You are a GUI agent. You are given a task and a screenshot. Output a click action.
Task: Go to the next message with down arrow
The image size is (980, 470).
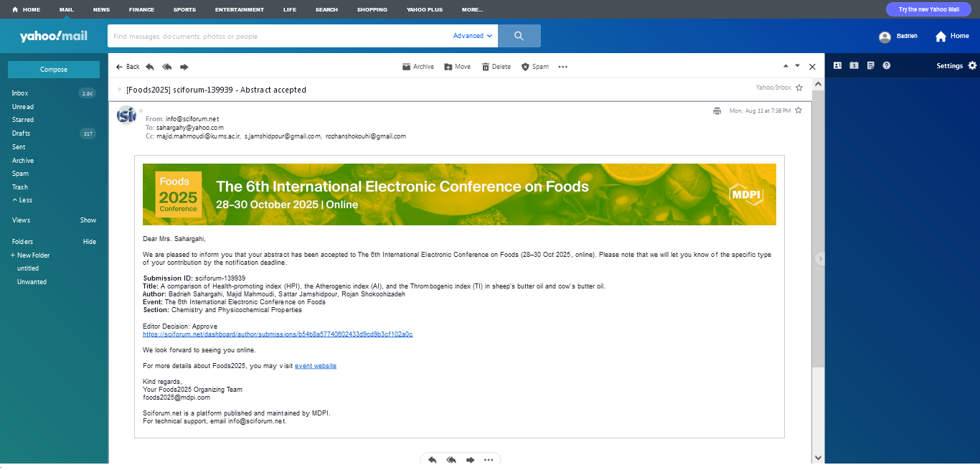point(797,66)
